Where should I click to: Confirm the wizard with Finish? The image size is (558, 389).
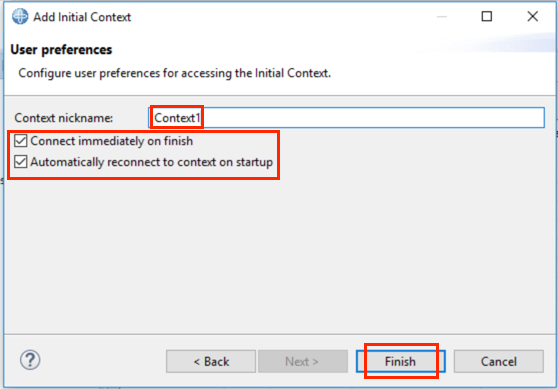[x=400, y=361]
